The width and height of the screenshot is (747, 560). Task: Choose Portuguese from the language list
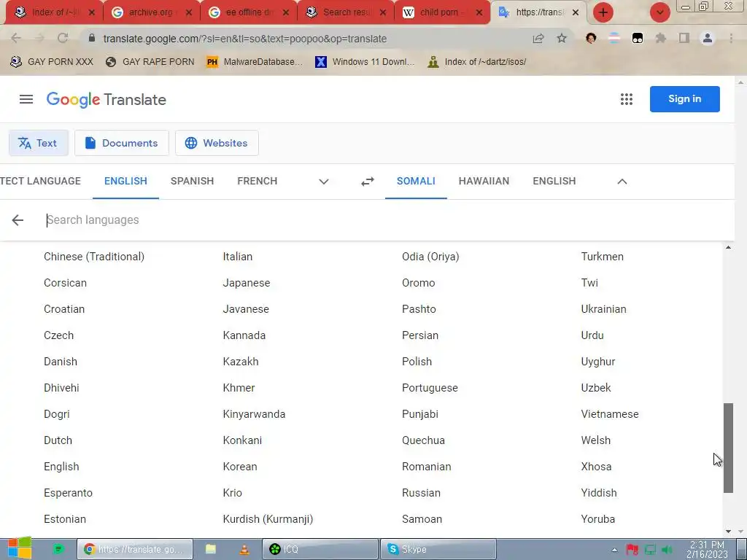pos(430,388)
